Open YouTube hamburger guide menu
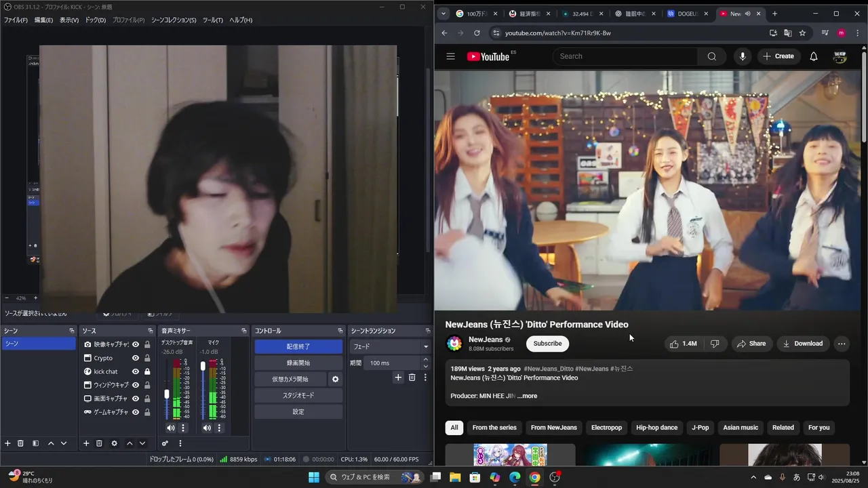 coord(451,56)
